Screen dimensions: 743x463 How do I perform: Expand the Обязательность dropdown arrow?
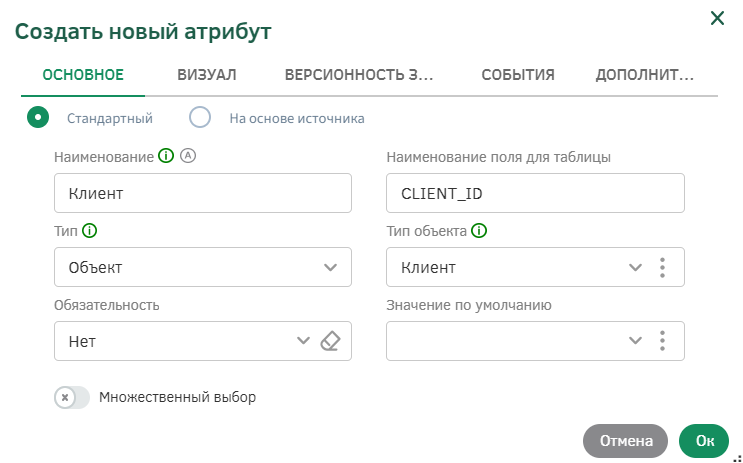(303, 341)
